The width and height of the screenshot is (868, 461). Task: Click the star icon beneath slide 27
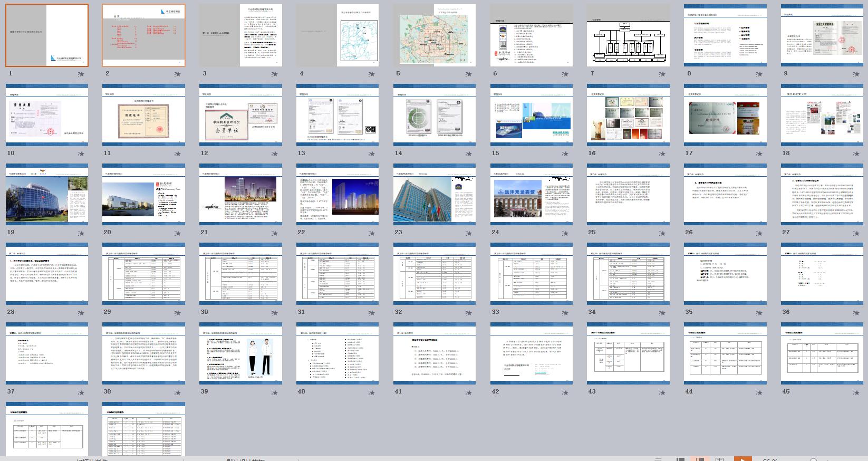pos(856,233)
